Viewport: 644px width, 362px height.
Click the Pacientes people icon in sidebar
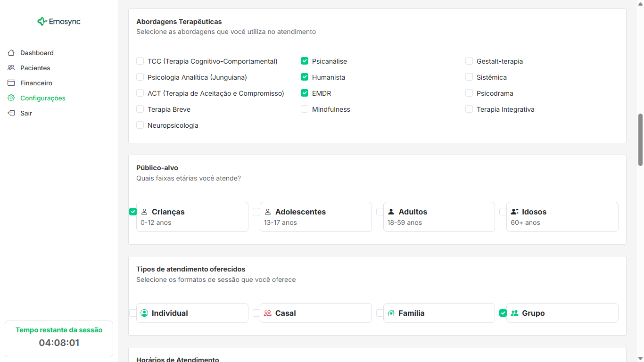pyautogui.click(x=11, y=68)
